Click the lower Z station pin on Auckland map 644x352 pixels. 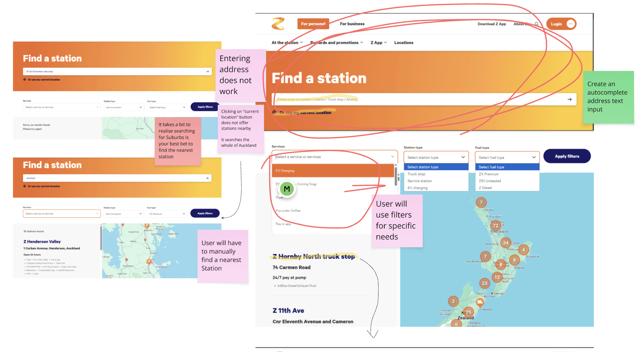[x=149, y=262]
